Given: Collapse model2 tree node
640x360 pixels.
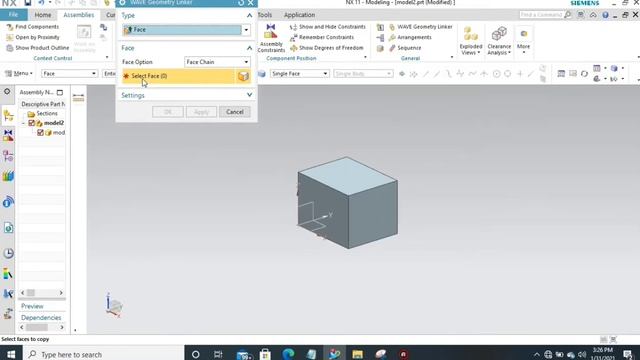Looking at the screenshot, I should click(x=23, y=123).
